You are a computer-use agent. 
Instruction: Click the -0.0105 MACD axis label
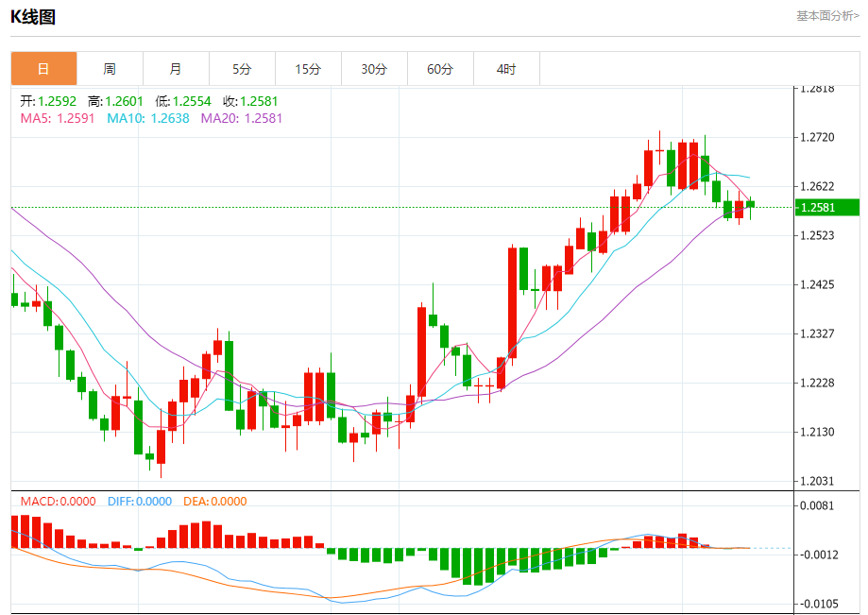[x=818, y=604]
